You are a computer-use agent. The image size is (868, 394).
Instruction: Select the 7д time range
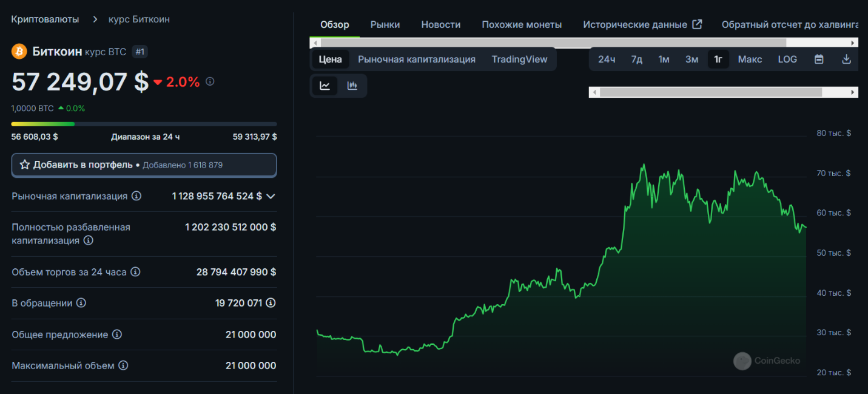636,59
